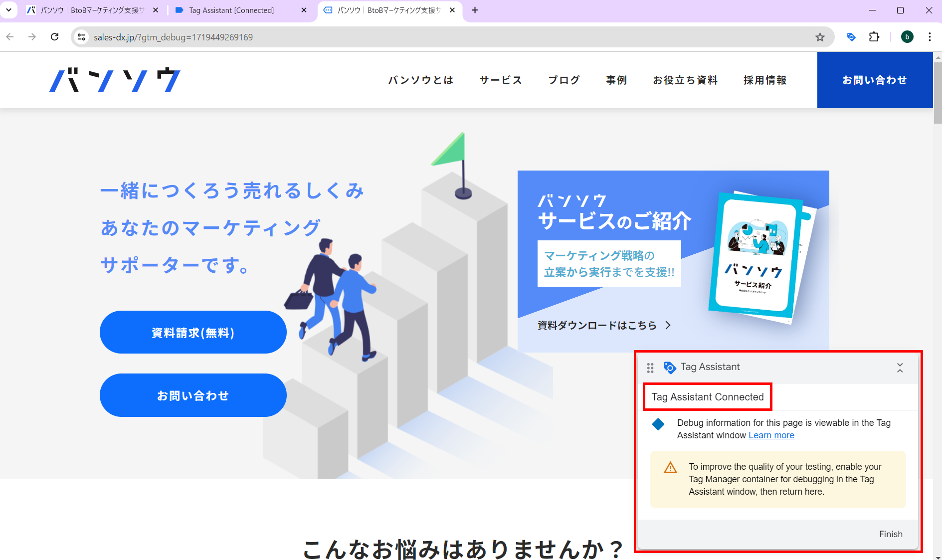Click the chevron next to 資料ダウンロードはこちら
This screenshot has height=560, width=942.
click(x=668, y=325)
